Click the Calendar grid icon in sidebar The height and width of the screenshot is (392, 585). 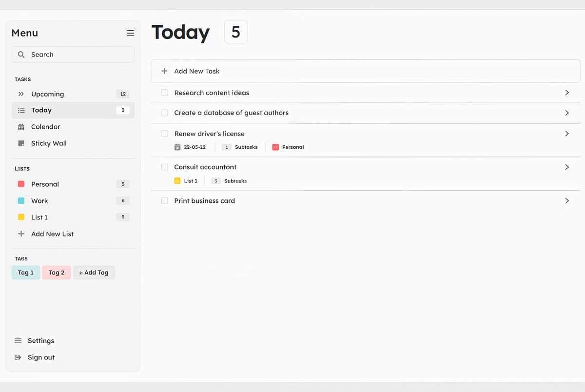[21, 127]
